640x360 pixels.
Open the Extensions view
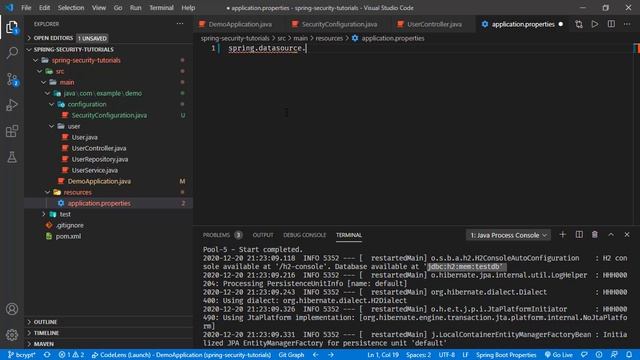click(x=12, y=131)
